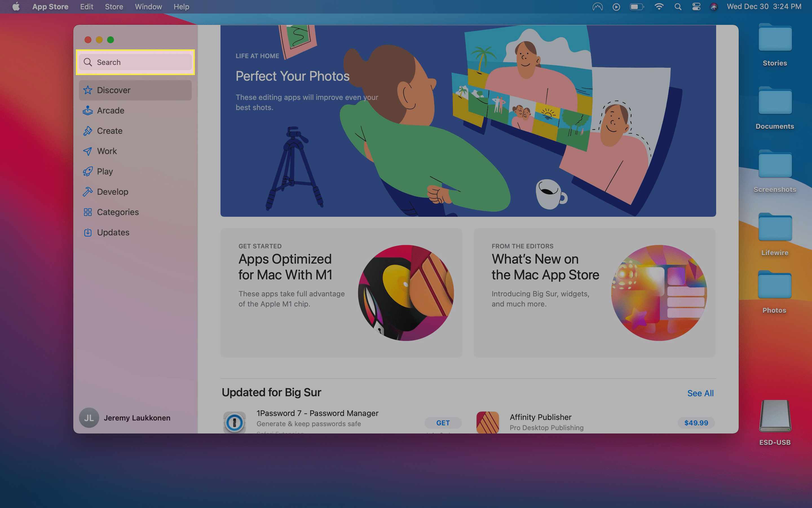This screenshot has height=508, width=812.
Task: Click the yellow minimize window button
Action: (99, 40)
